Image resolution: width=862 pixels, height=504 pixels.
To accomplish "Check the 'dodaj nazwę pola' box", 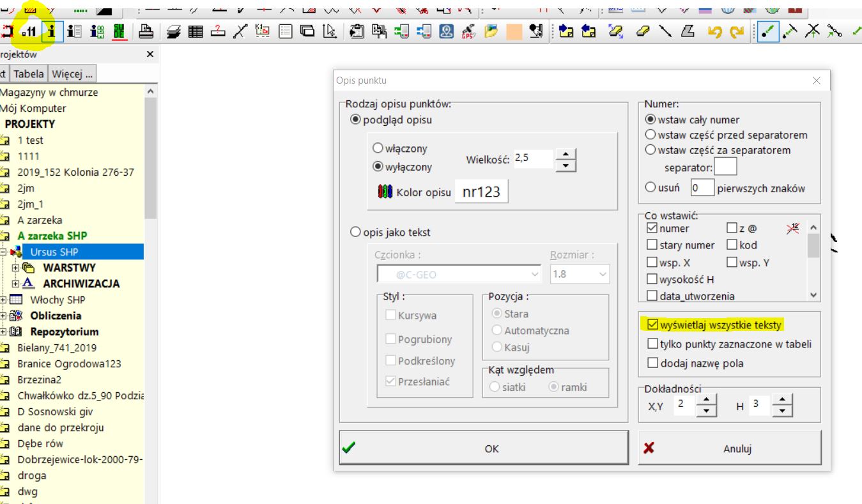I will (x=652, y=363).
